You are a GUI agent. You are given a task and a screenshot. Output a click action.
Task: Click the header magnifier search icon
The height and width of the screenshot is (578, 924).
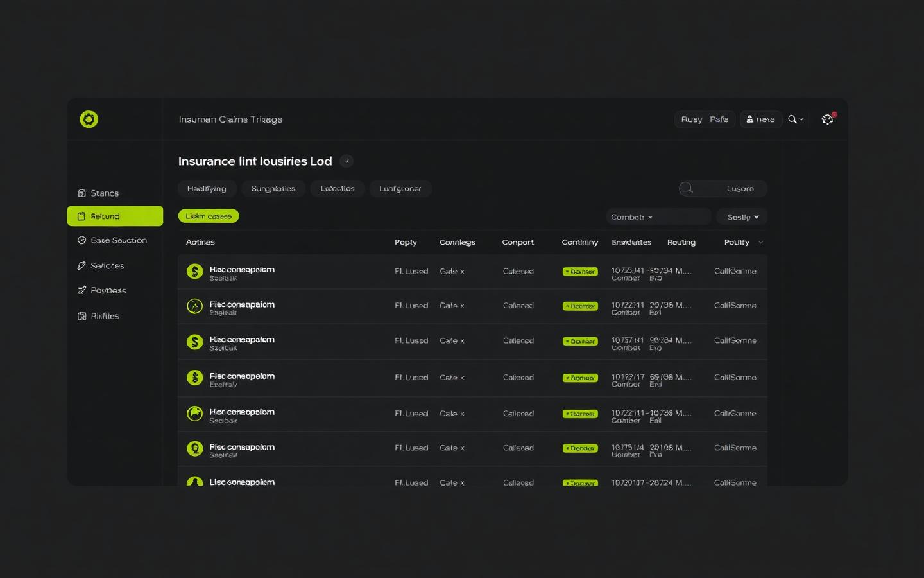(x=792, y=119)
